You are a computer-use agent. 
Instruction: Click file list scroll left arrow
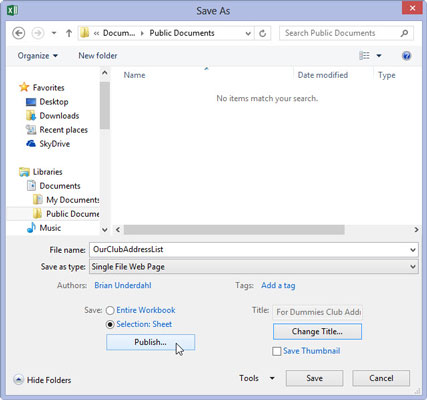118,230
